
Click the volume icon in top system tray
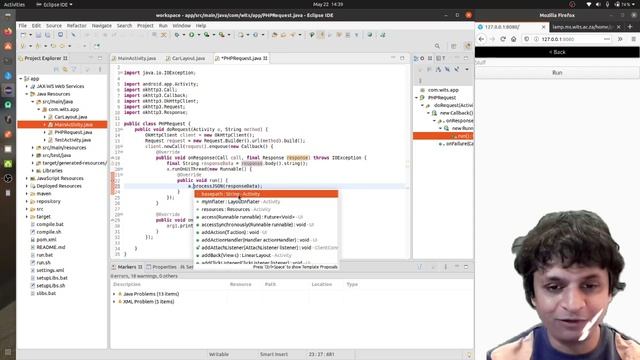pos(598,4)
